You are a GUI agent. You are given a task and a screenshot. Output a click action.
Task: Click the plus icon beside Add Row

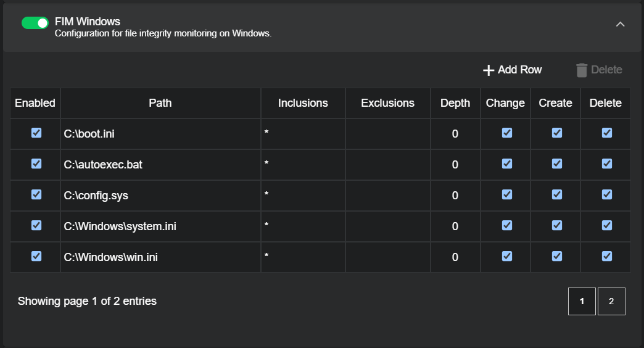click(x=489, y=70)
